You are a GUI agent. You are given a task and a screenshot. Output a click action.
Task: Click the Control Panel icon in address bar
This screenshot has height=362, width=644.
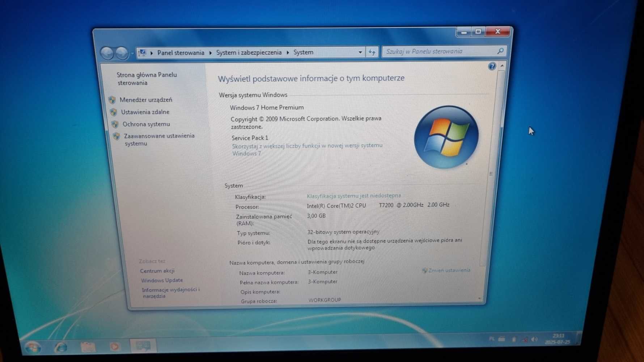(x=143, y=53)
